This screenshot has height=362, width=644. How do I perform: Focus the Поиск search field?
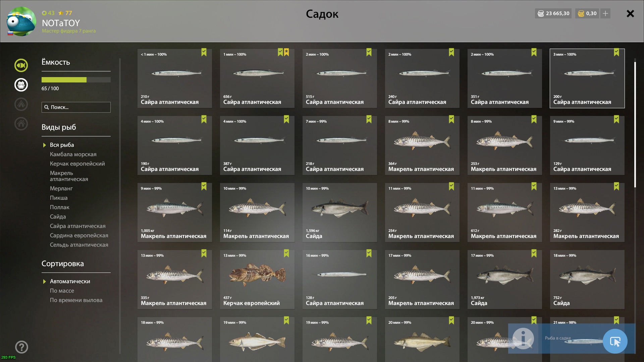tap(76, 107)
